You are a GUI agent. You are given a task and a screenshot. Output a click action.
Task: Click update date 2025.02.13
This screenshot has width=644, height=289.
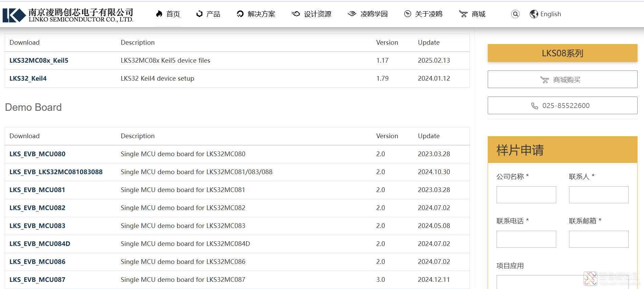[434, 60]
